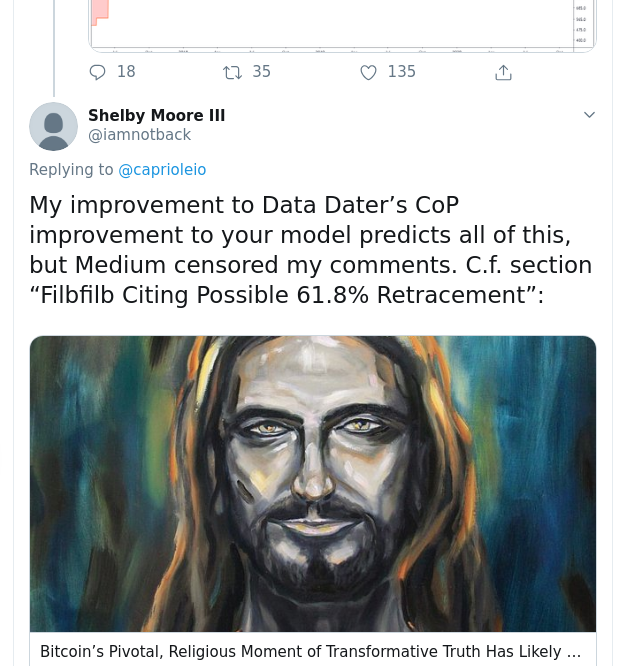Open the @caprioleio profile link

coord(162,169)
